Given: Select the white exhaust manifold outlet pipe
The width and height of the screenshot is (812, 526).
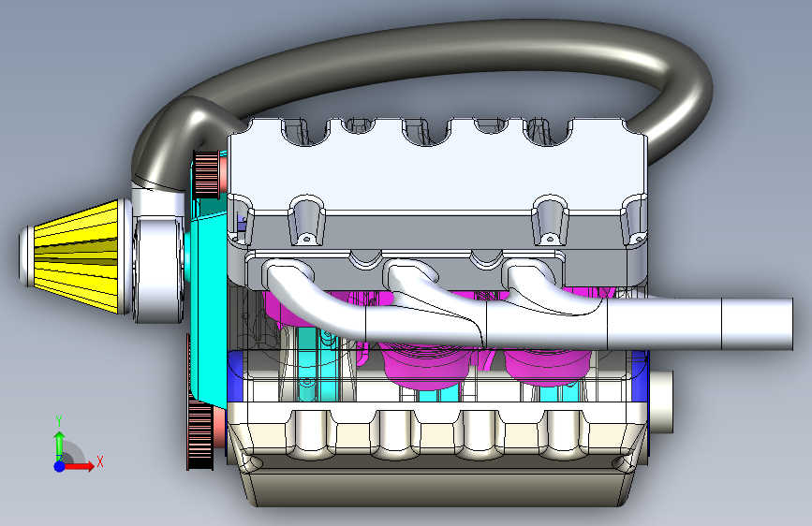Looking at the screenshot, I should (699, 324).
